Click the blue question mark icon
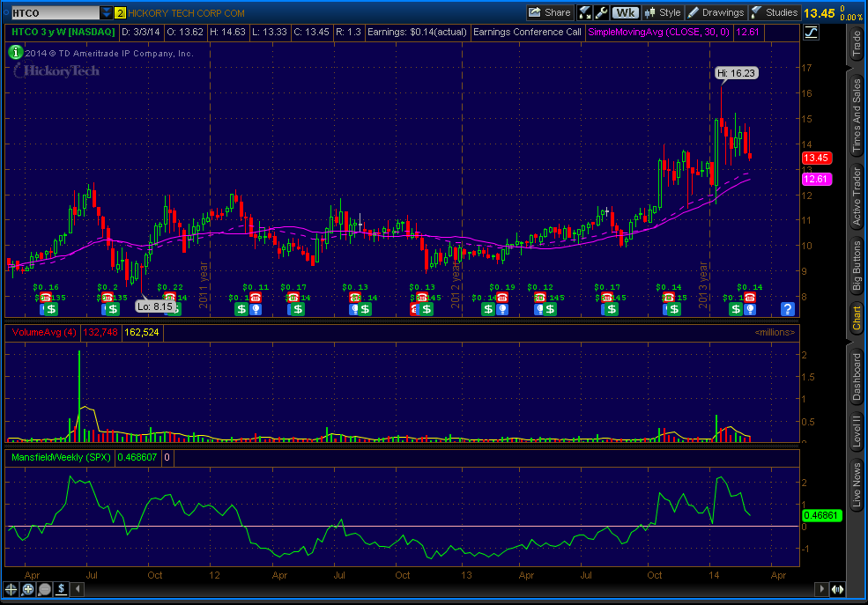868x605 pixels. coord(787,308)
